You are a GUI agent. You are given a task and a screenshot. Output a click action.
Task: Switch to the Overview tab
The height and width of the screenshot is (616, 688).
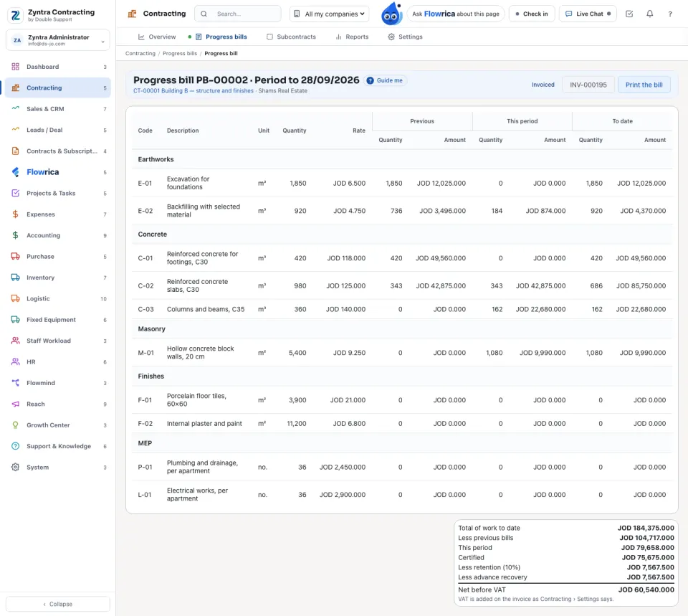[x=157, y=37]
